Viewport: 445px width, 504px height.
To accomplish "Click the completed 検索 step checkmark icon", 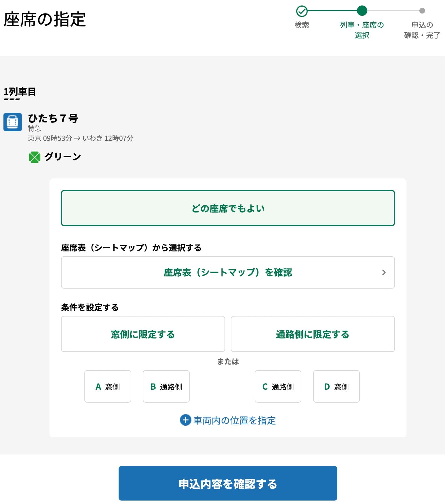I will point(302,11).
